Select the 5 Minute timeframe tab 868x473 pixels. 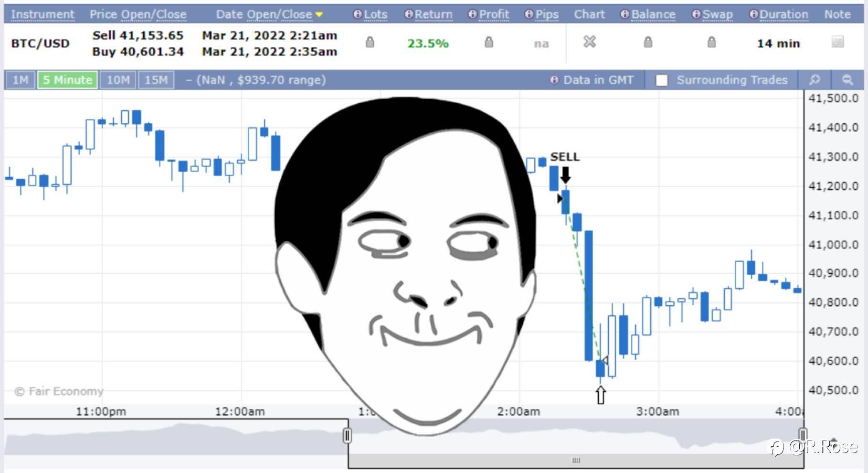click(67, 80)
